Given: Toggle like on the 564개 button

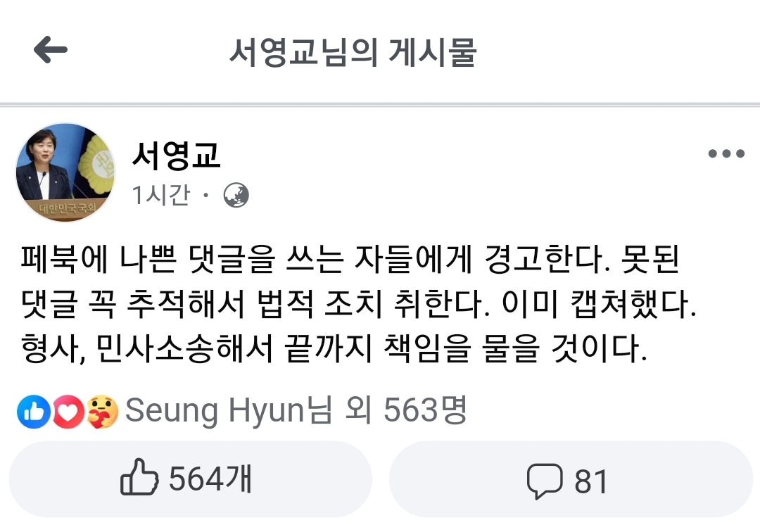Looking at the screenshot, I should coord(191,479).
